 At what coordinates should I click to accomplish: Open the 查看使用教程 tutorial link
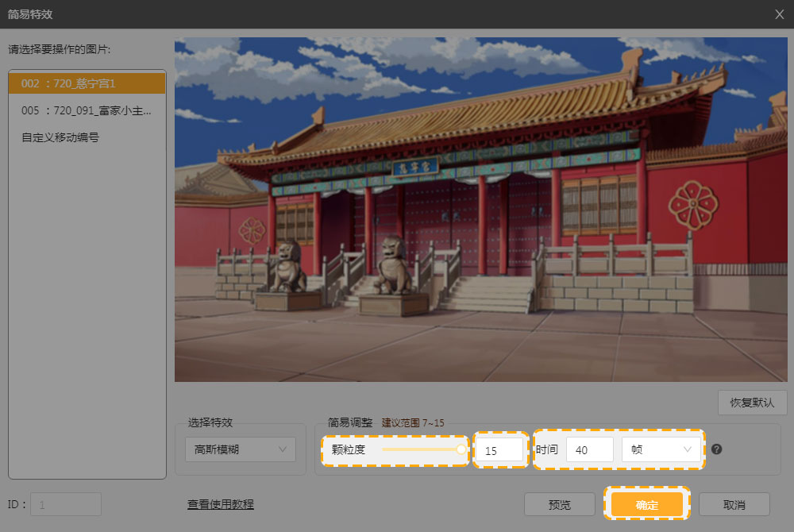click(x=221, y=504)
